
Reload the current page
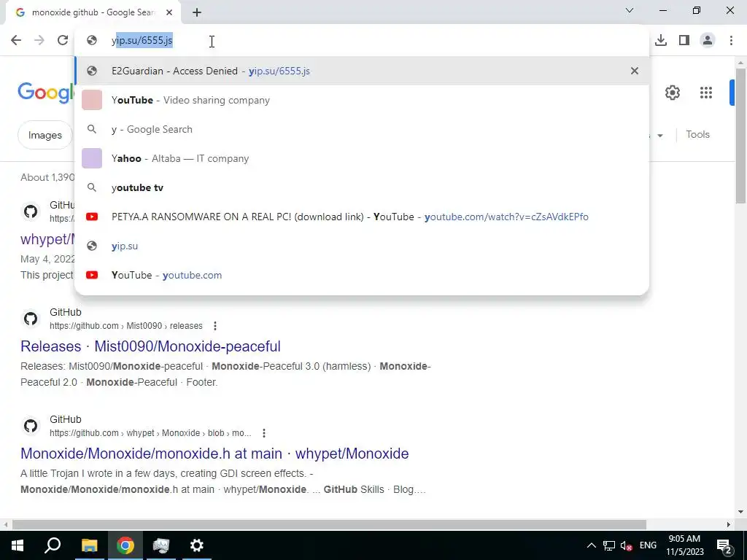pyautogui.click(x=63, y=41)
